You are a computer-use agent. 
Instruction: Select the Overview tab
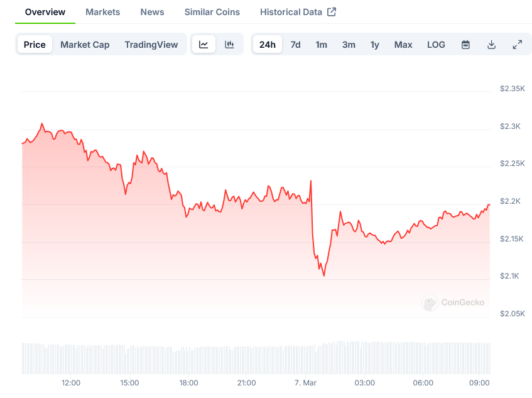(x=45, y=12)
